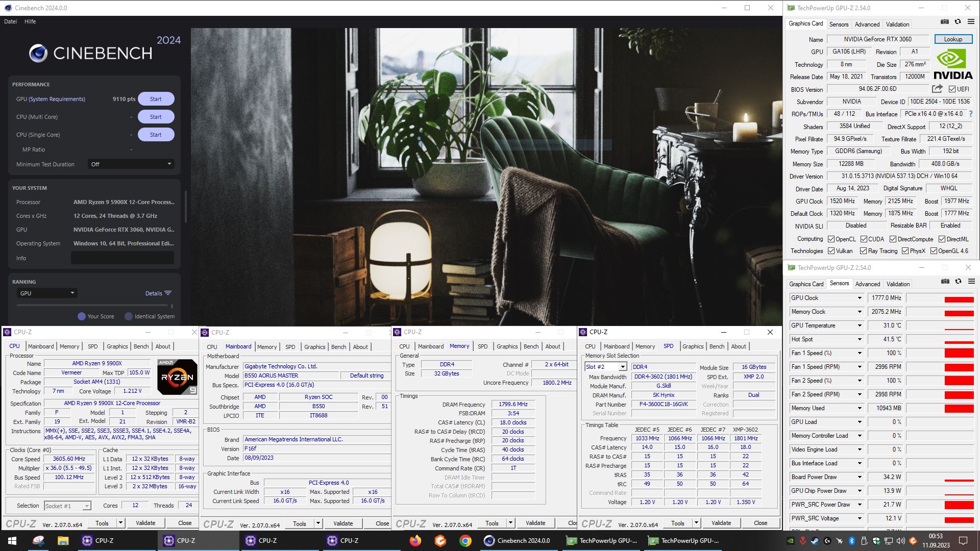The height and width of the screenshot is (551, 980).
Task: Start the CPU (Multi Core) benchmark
Action: [156, 117]
